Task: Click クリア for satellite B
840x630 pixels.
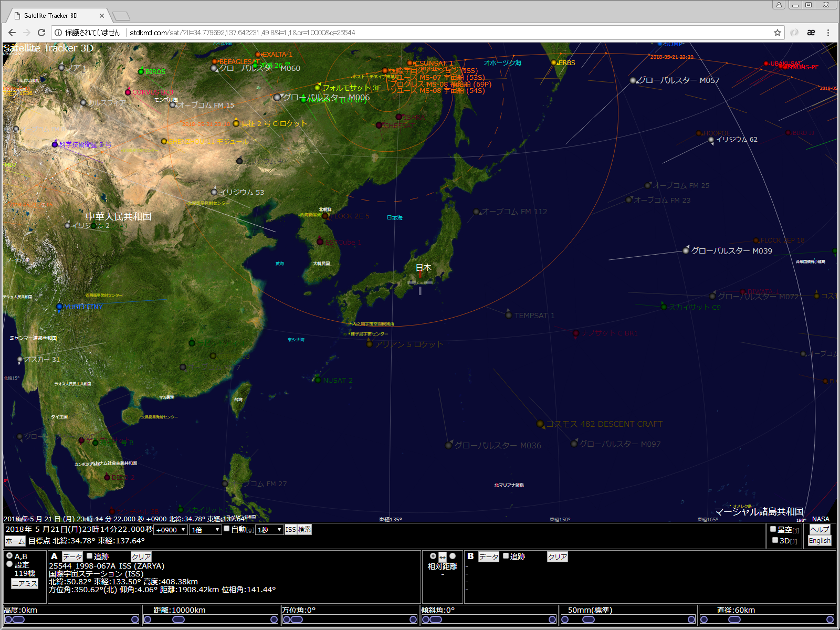Action: (x=558, y=556)
